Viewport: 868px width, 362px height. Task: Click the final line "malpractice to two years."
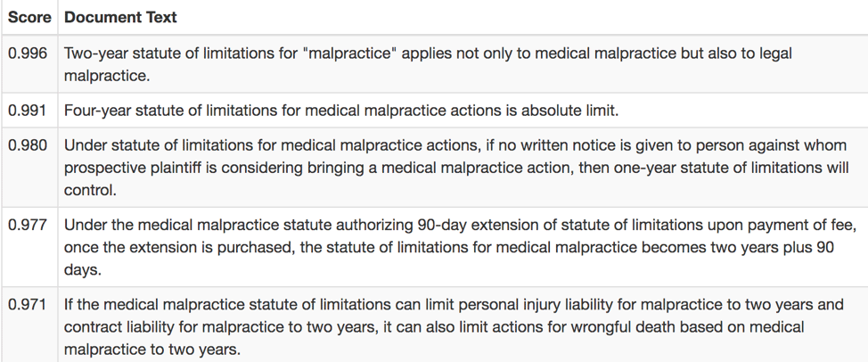point(151,350)
